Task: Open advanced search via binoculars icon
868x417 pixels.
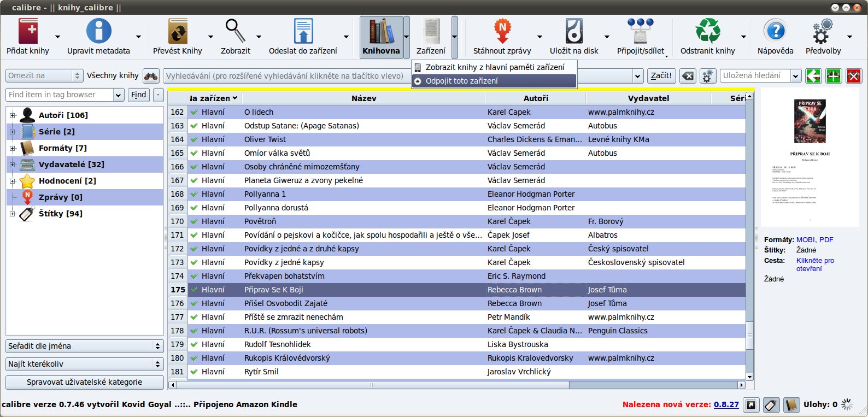Action: [151, 75]
